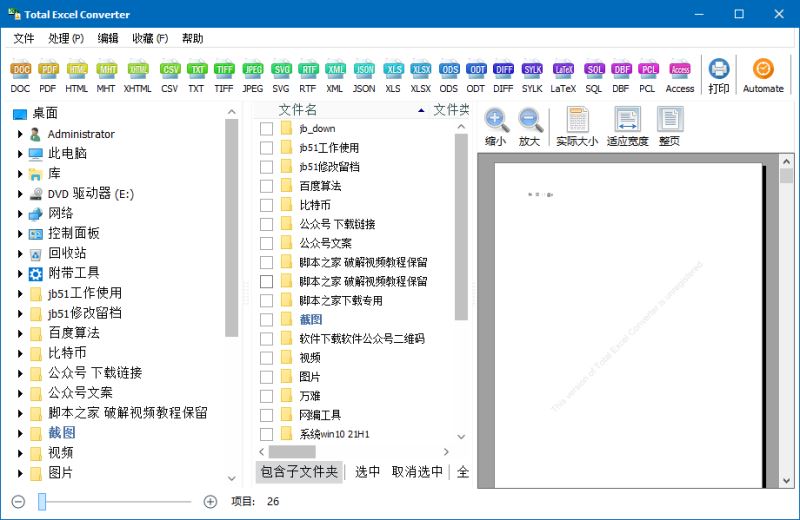Choose XML output format
The height and width of the screenshot is (520, 800).
(335, 77)
